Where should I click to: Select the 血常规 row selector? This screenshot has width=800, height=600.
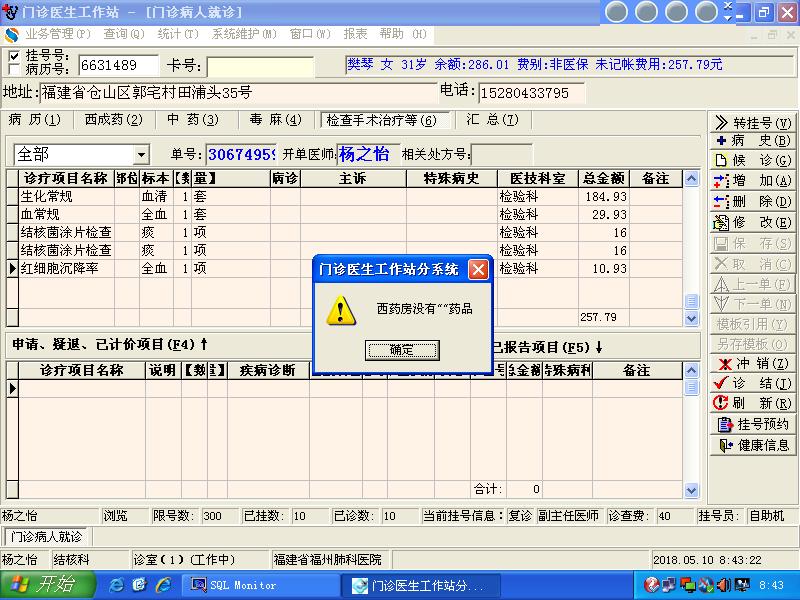[x=12, y=214]
